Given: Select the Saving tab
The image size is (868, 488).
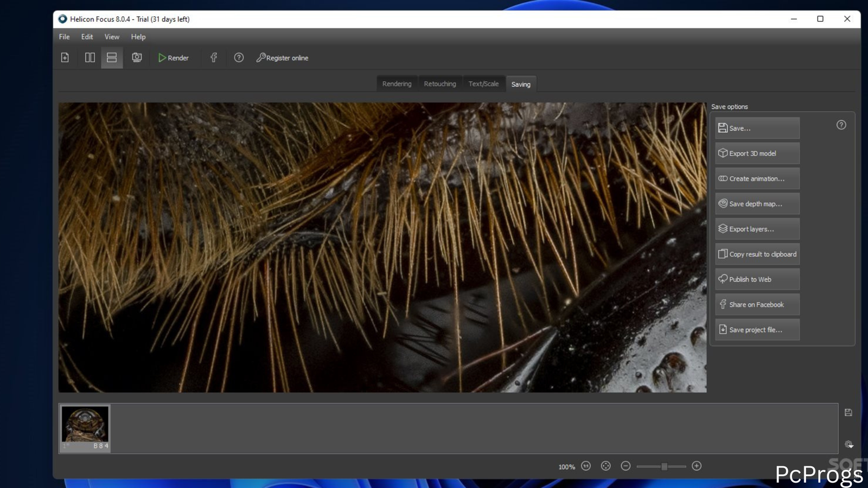Looking at the screenshot, I should (521, 84).
